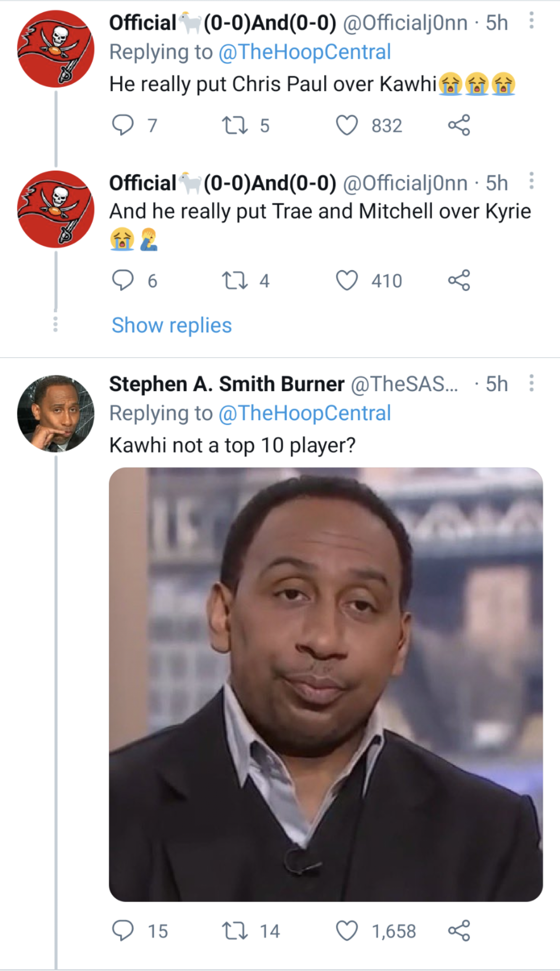Like the tweet with 832 likes
Image resolution: width=560 pixels, height=971 pixels.
pos(347,125)
